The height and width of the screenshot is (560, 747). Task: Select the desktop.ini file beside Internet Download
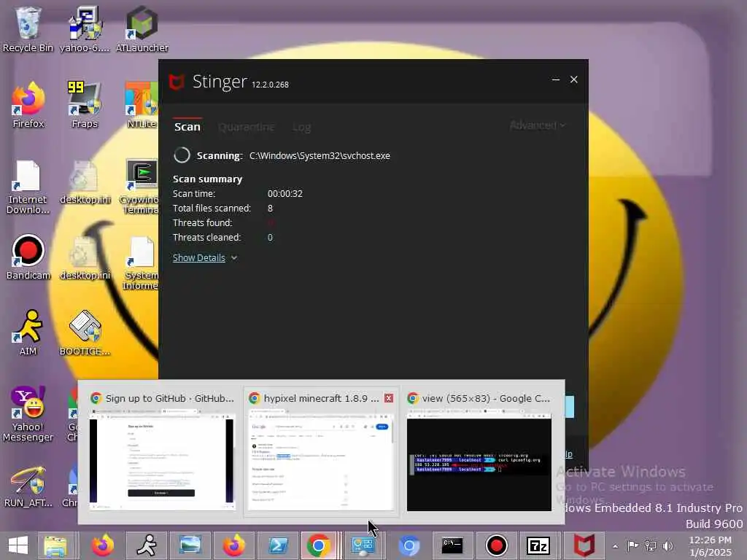pos(85,183)
